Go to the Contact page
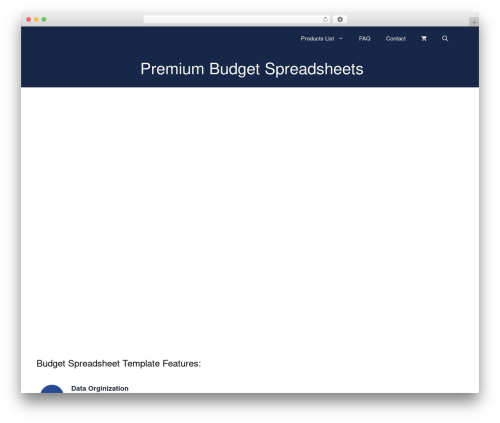 (x=396, y=39)
